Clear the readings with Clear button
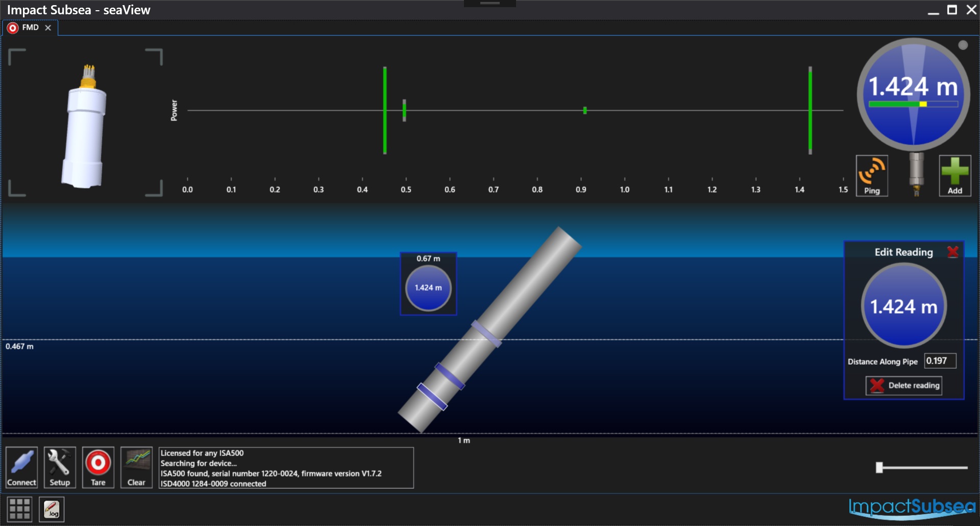The width and height of the screenshot is (980, 526). tap(136, 467)
